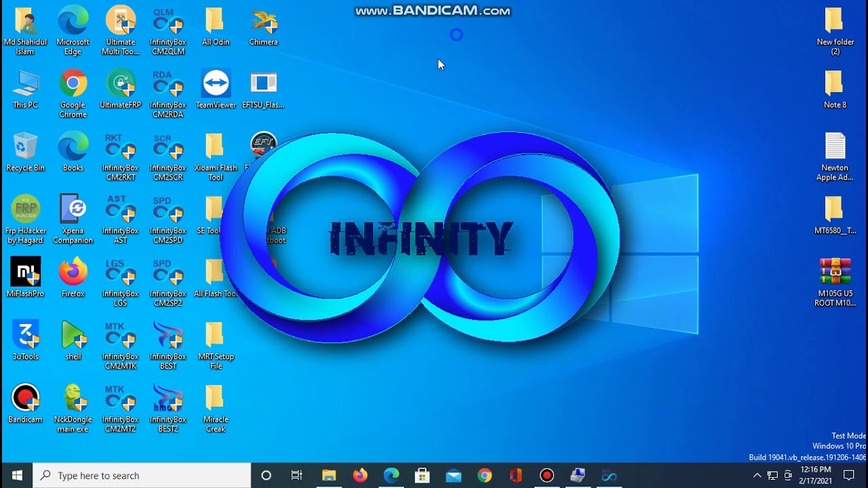Open Chrome from the taskbar
868x488 pixels.
tap(484, 476)
